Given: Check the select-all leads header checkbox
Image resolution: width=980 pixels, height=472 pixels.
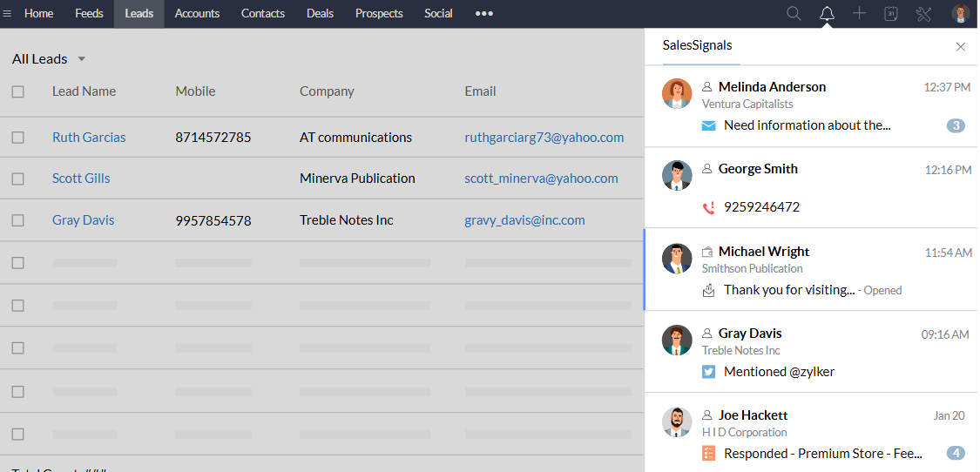Looking at the screenshot, I should coord(18,91).
